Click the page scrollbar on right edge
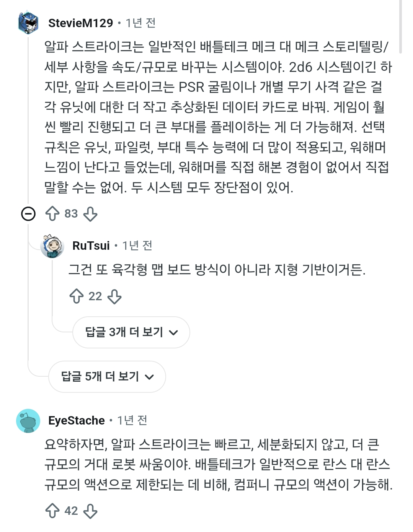The image size is (413, 532). pyautogui.click(x=400, y=27)
